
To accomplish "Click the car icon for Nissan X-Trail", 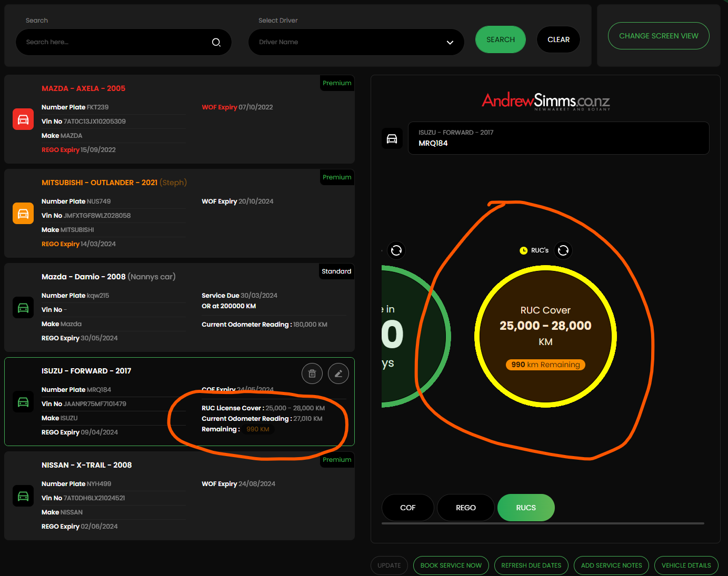I will click(x=23, y=496).
